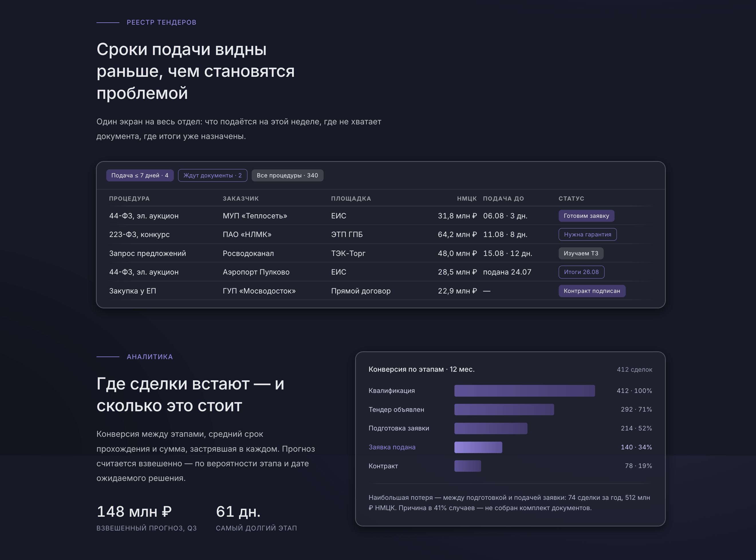This screenshot has height=560, width=756.
Task: Click the 'ЗАКАЗЧИК' column header
Action: (x=241, y=199)
